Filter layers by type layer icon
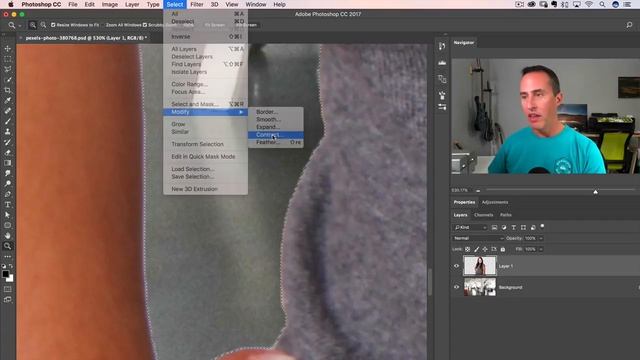This screenshot has height=360, width=640. [x=513, y=227]
